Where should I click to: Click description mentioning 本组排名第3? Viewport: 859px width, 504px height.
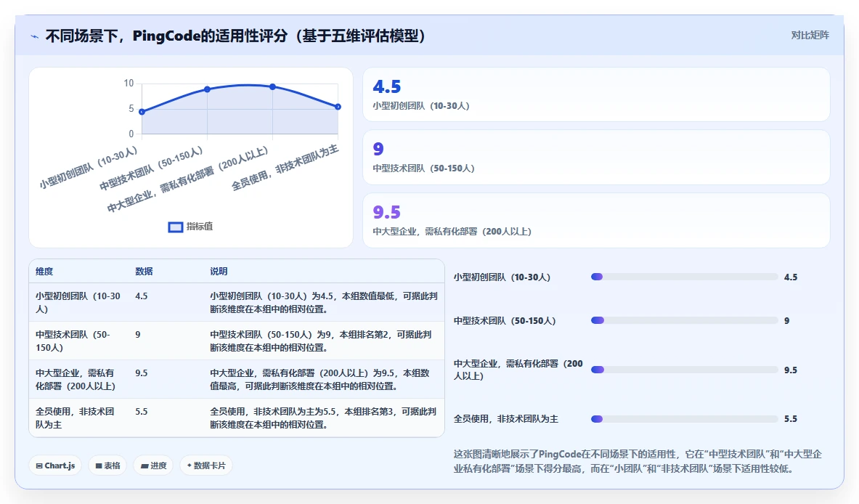click(x=323, y=418)
